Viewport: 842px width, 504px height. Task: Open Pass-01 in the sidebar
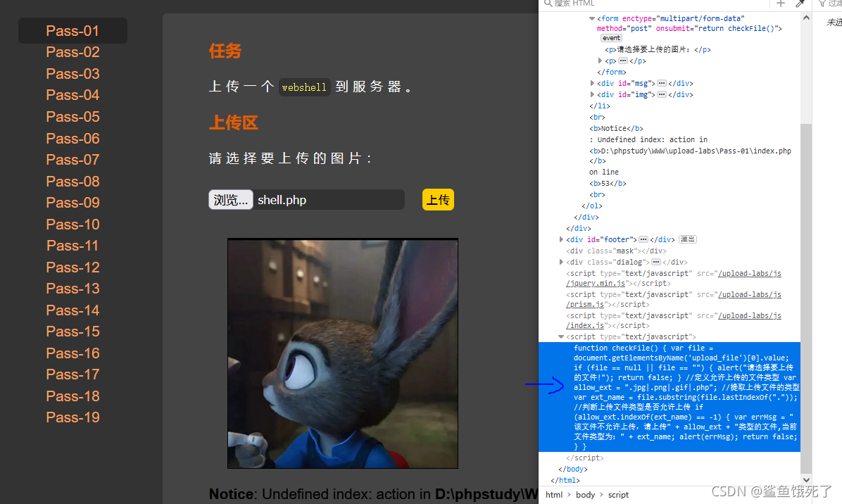(73, 30)
